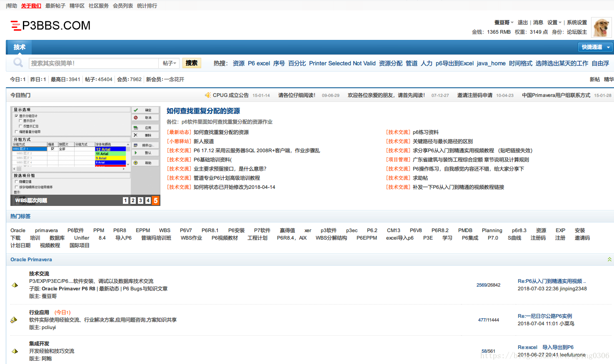The image size is (614, 364).
Task: Open the 会员列表 menu item
Action: coord(123,6)
